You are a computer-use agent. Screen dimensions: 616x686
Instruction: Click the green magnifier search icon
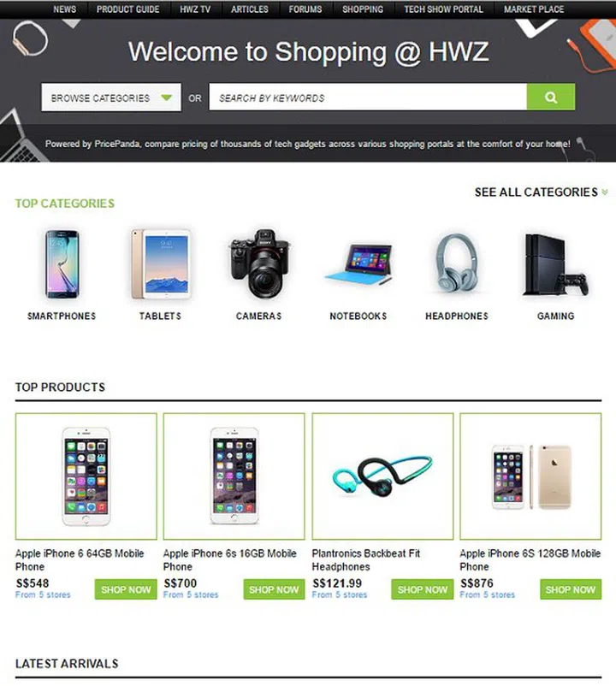tap(551, 98)
